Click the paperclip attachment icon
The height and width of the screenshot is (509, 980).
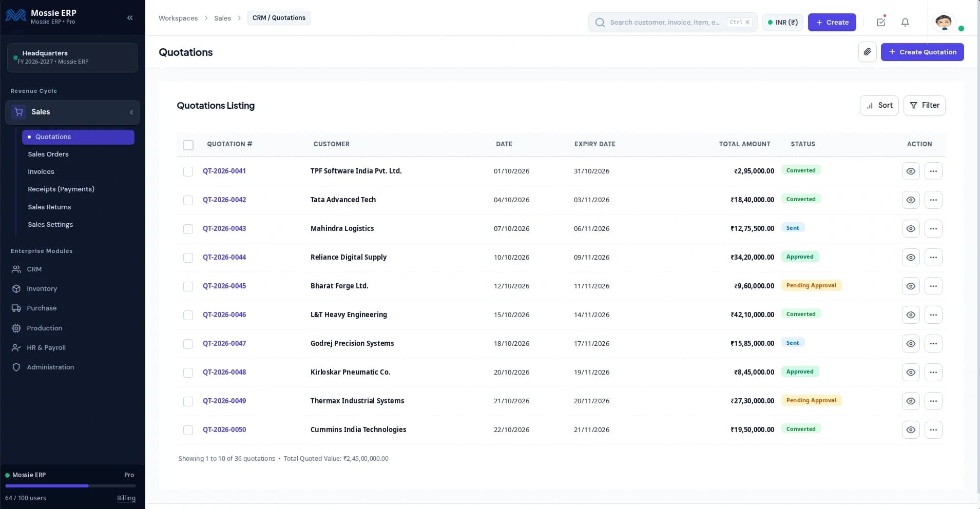coord(867,52)
